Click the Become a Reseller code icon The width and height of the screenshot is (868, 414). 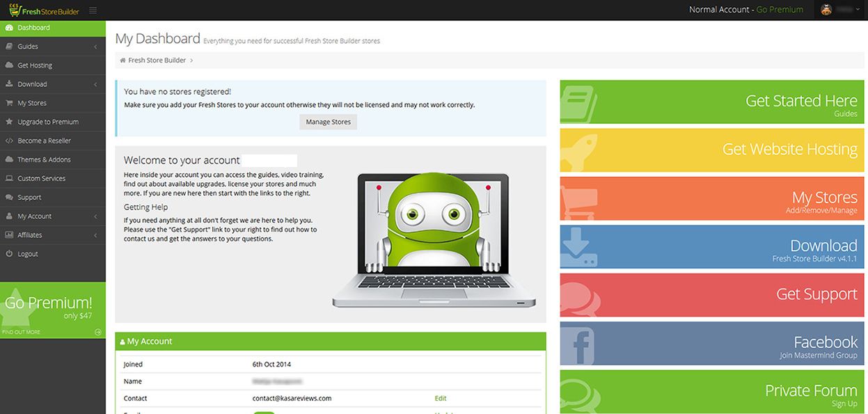(x=9, y=141)
